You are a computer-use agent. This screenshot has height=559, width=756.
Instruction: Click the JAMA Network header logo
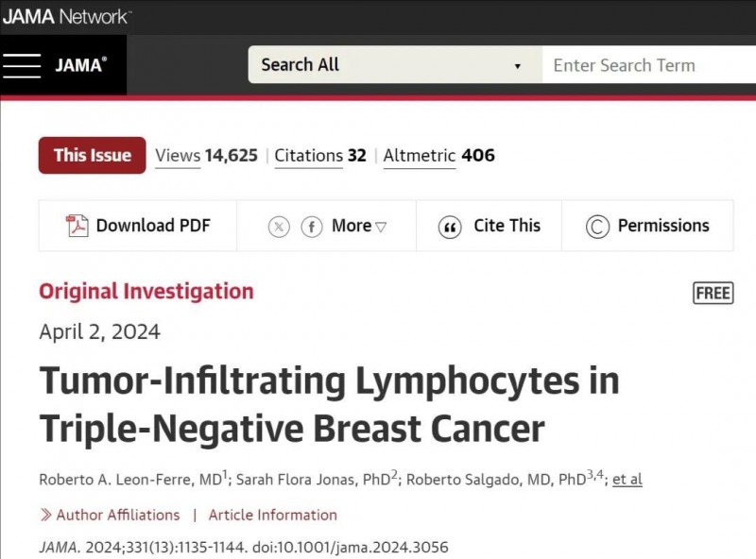pyautogui.click(x=66, y=17)
